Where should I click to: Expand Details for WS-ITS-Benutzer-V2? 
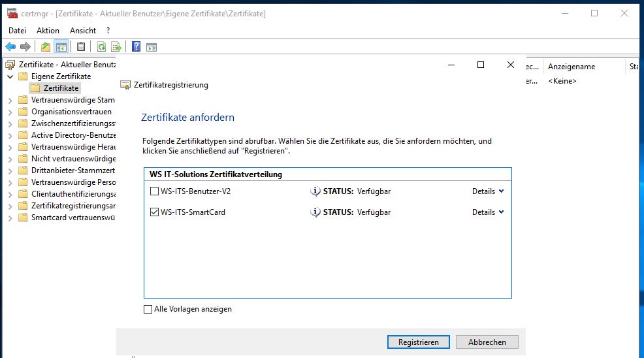pyautogui.click(x=488, y=191)
